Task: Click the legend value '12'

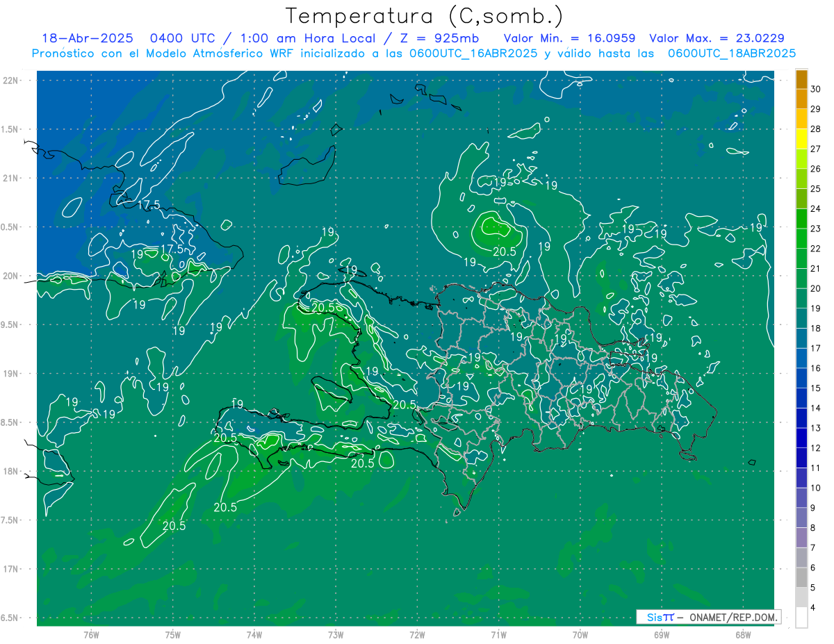Action: coord(816,448)
